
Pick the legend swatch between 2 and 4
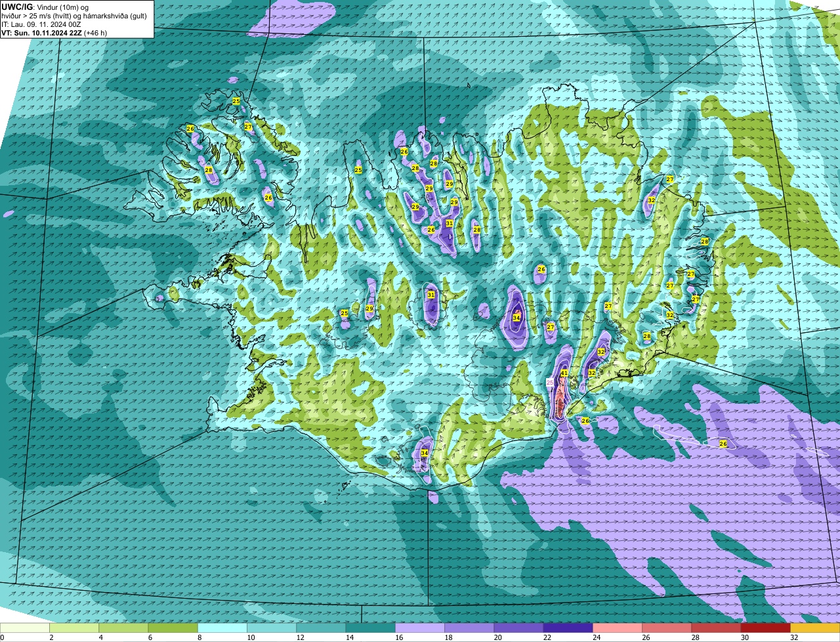pos(74,628)
